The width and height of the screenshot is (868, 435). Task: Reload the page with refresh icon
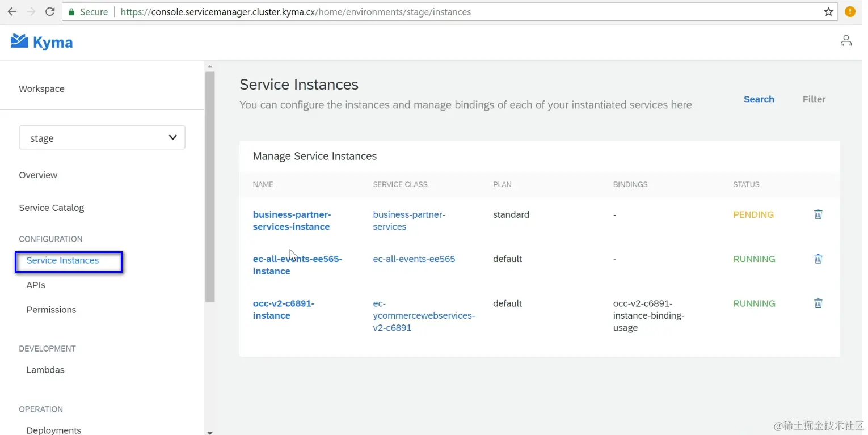(50, 12)
